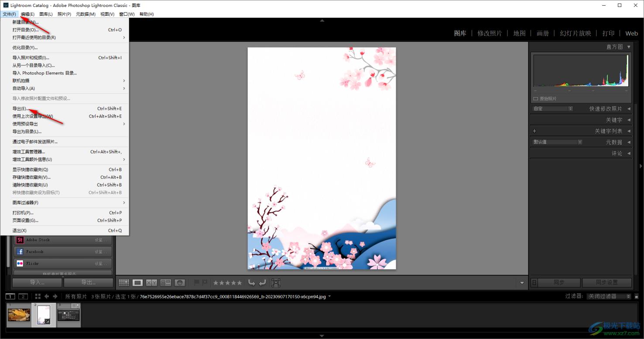Select the third dark screenshot thumbnail
This screenshot has height=339, width=644.
69,315
